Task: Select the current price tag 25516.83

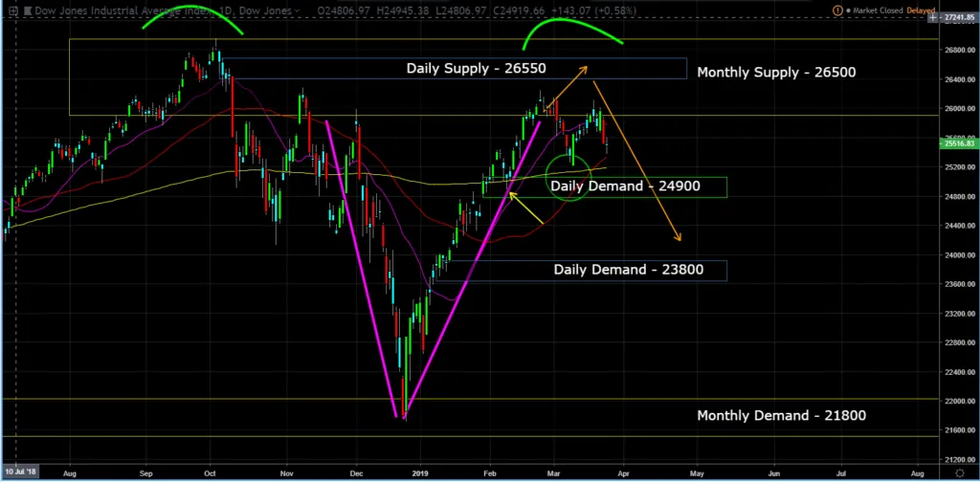Action: pyautogui.click(x=959, y=144)
